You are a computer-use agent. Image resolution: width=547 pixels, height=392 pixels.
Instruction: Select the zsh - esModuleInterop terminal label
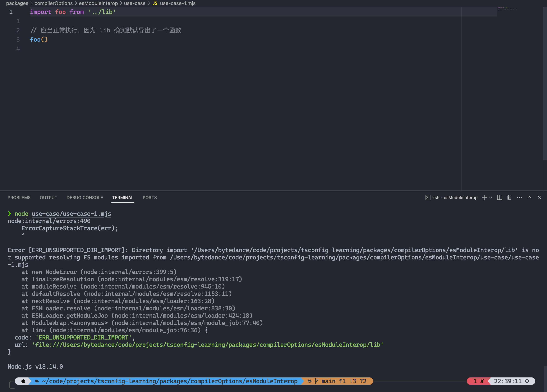click(455, 198)
